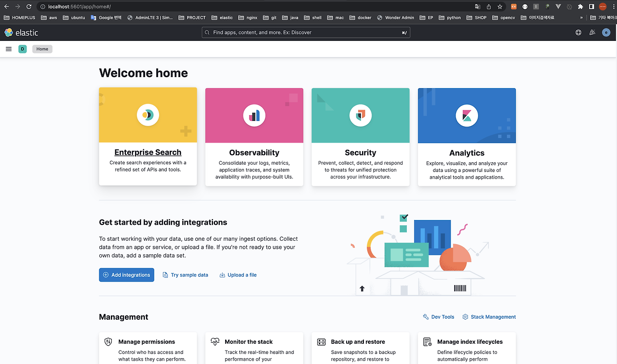Screen dimensions: 617x364
Task: Click the browser share page icon
Action: pyautogui.click(x=489, y=7)
